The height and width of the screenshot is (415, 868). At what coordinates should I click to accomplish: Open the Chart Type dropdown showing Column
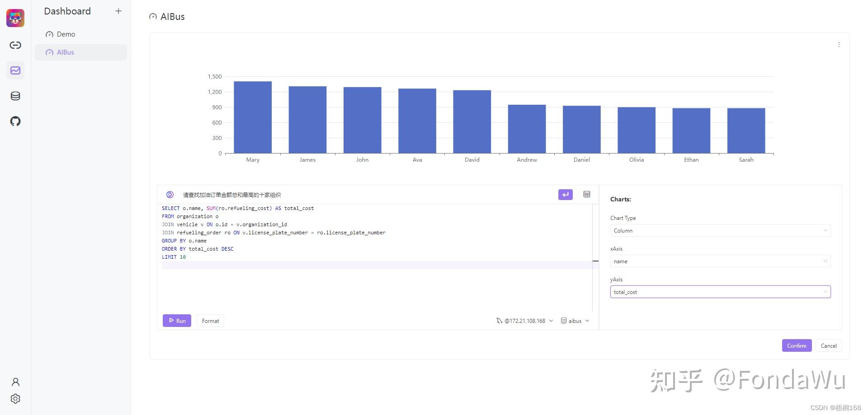coord(720,230)
